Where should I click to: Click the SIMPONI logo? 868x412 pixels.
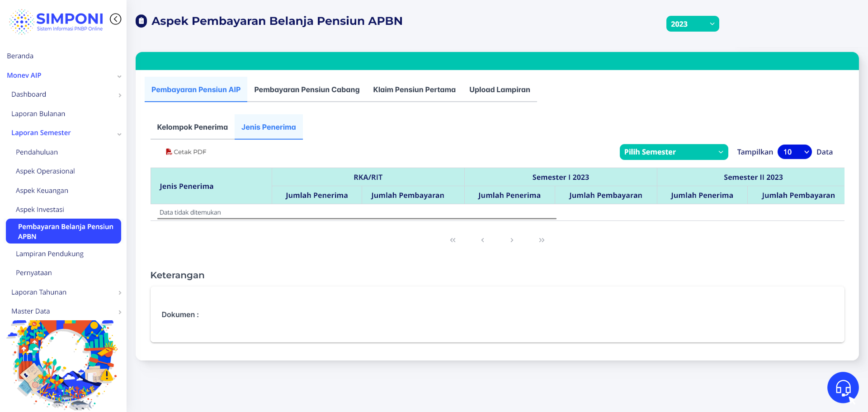(56, 21)
